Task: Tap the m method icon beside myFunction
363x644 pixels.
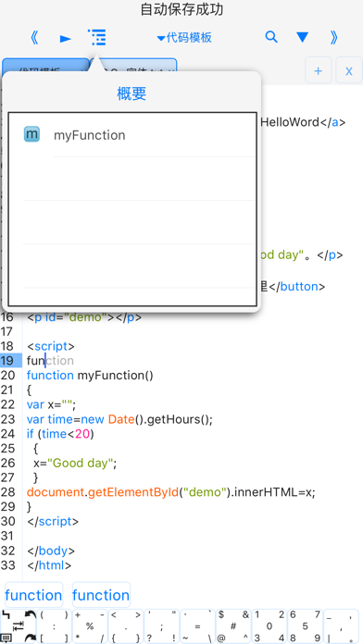Action: [x=31, y=134]
